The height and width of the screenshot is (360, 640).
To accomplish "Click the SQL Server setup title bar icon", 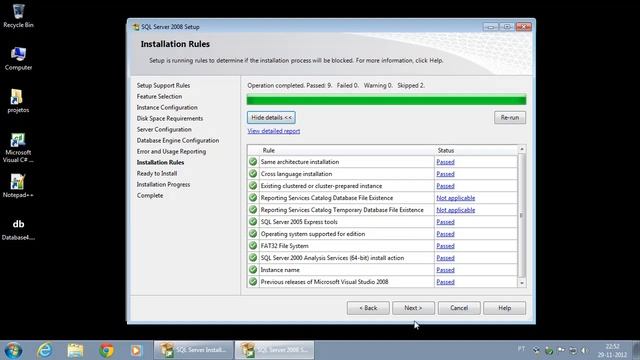I will click(x=136, y=27).
